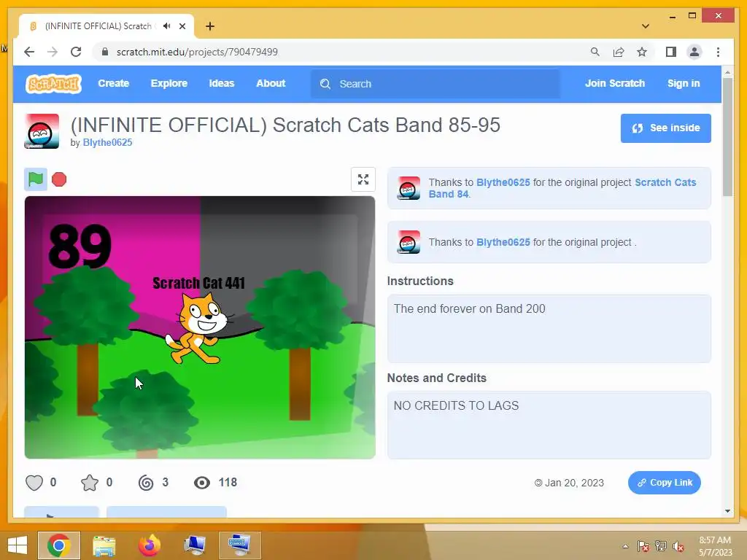
Task: Click the Instructions text box
Action: click(549, 329)
